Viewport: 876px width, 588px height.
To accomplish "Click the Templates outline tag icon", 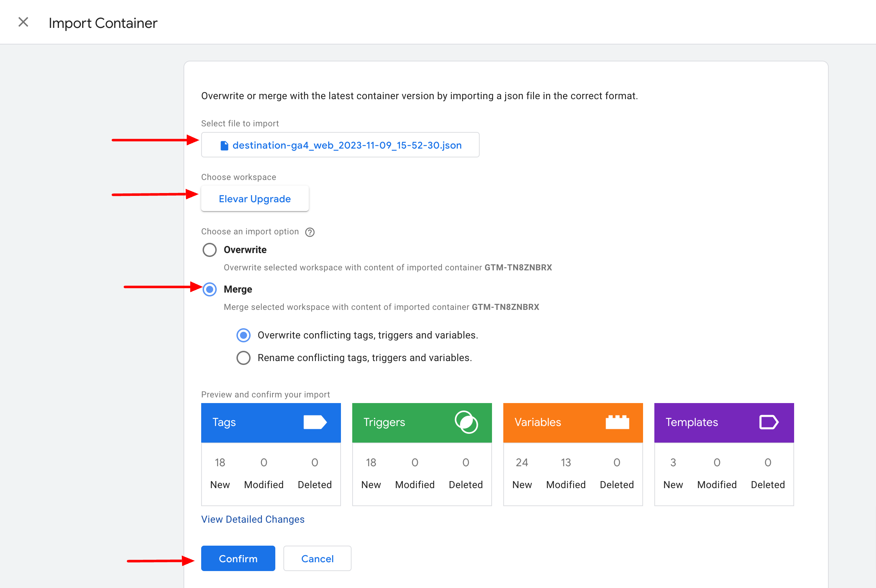I will coord(768,422).
